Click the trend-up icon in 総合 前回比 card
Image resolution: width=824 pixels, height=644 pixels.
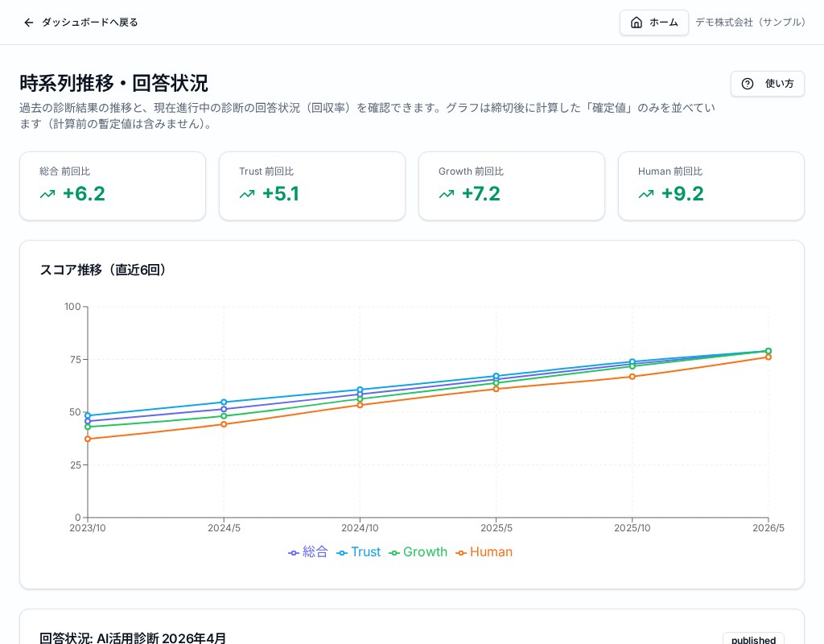[47, 194]
